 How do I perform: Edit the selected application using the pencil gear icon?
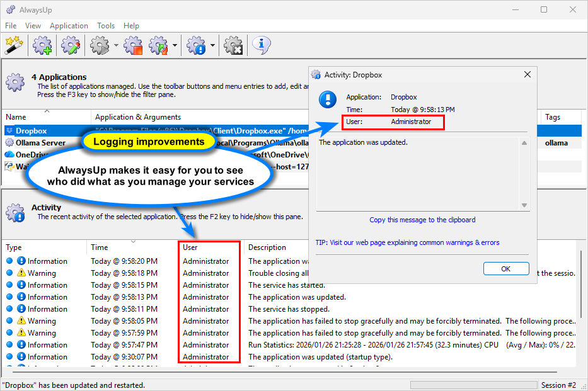point(69,45)
